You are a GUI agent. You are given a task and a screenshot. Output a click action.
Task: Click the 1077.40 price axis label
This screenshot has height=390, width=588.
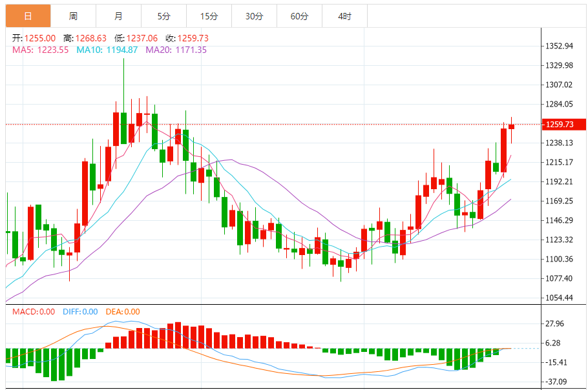point(559,278)
